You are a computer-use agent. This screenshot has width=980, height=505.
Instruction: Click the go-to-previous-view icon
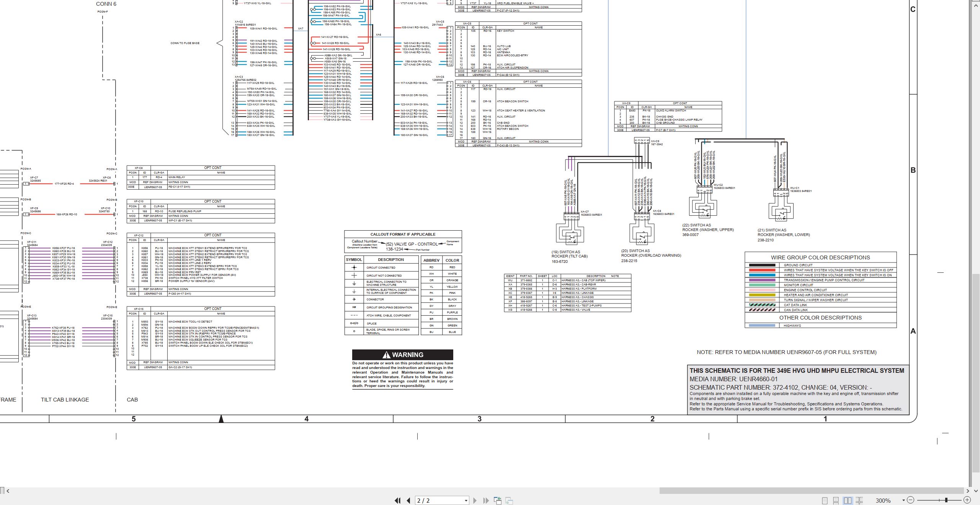(x=498, y=500)
